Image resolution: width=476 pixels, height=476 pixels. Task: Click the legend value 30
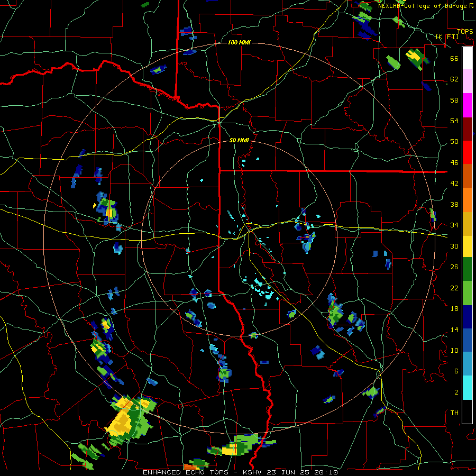click(454, 246)
